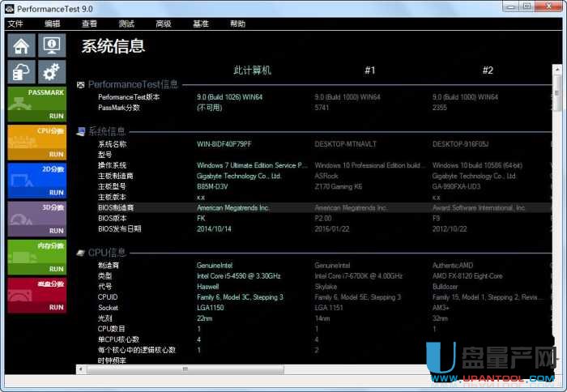Open the 编辑 menu
Screen dimensions: 567x392
pos(53,24)
